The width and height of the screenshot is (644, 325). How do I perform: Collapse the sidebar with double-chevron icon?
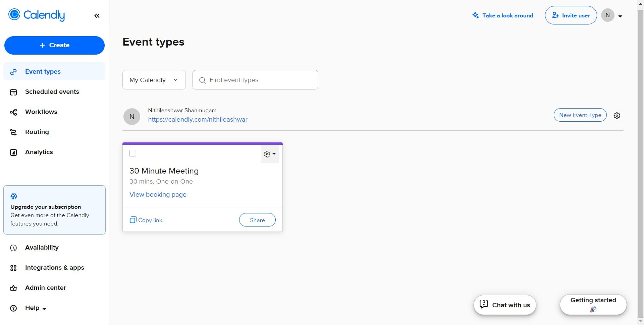(x=97, y=16)
